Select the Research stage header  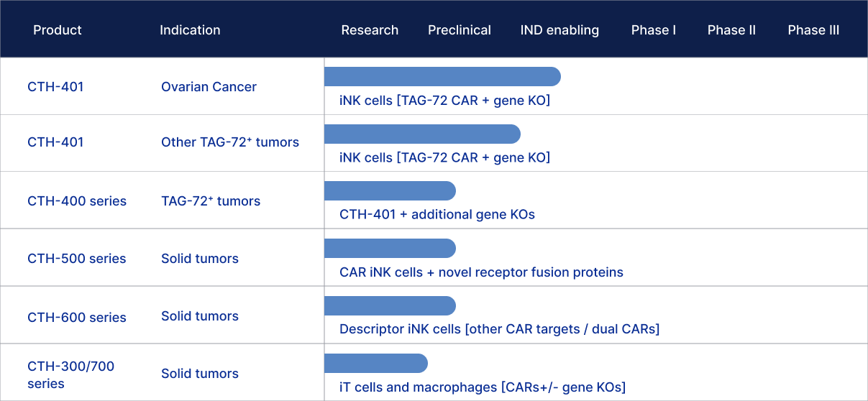(370, 30)
